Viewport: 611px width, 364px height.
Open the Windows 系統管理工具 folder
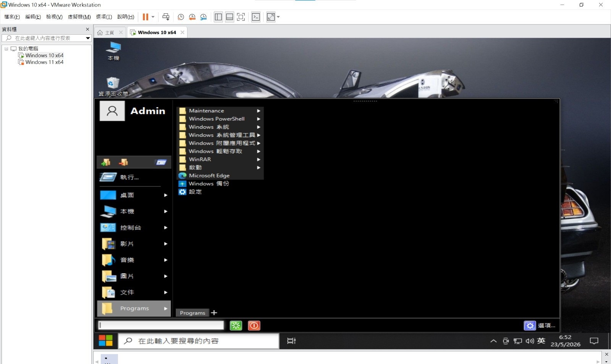pyautogui.click(x=220, y=135)
